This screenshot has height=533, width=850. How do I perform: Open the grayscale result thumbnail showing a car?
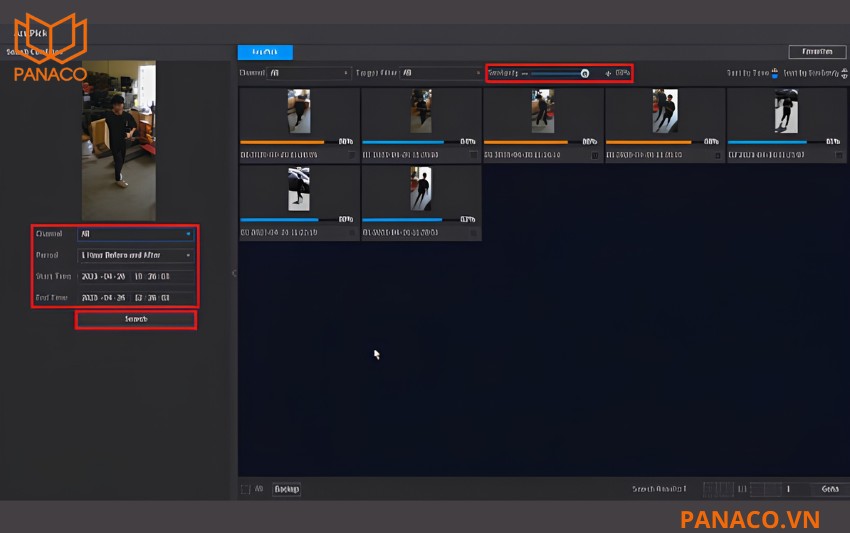click(x=299, y=189)
